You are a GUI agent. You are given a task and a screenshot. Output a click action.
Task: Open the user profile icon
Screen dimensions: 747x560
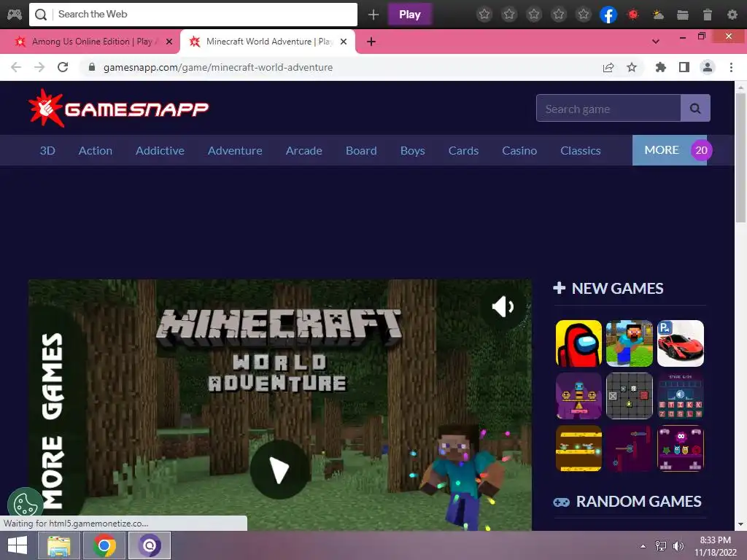tap(708, 67)
